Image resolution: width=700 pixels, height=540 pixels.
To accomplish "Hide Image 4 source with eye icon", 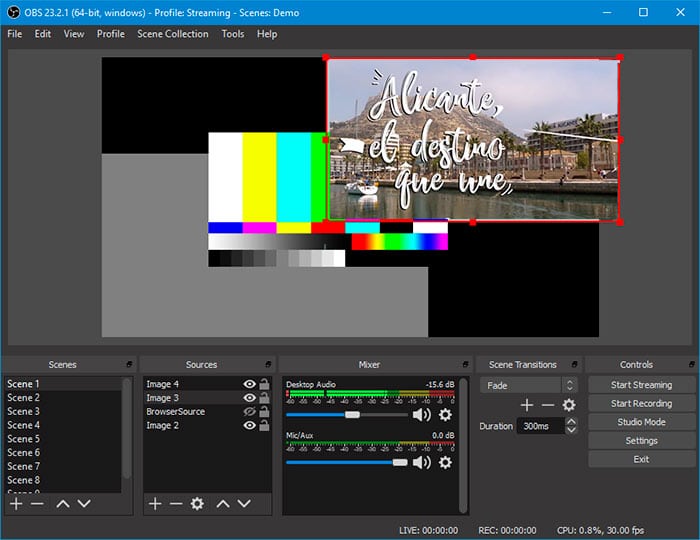I will pyautogui.click(x=250, y=384).
